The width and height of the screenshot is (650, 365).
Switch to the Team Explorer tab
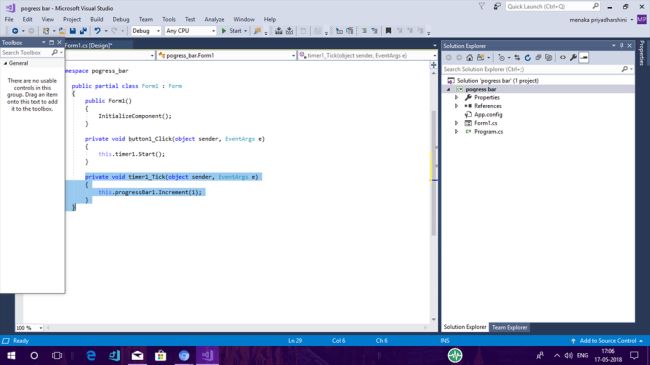point(509,327)
